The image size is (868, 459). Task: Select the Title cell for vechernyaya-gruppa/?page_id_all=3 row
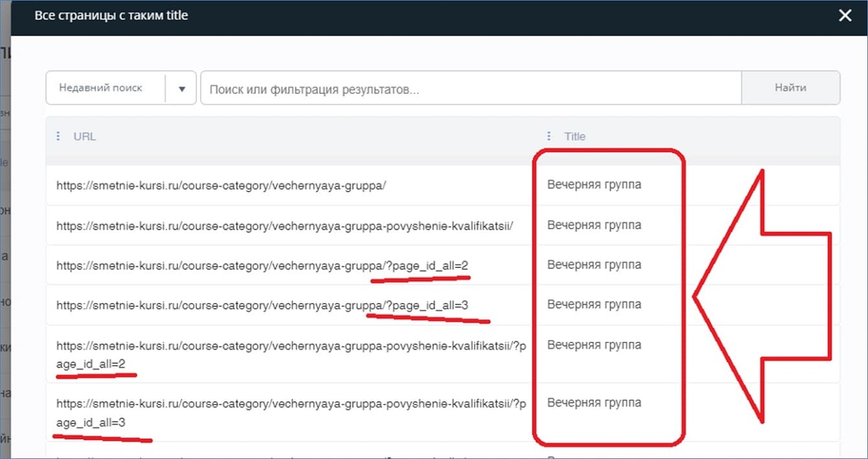coord(594,304)
